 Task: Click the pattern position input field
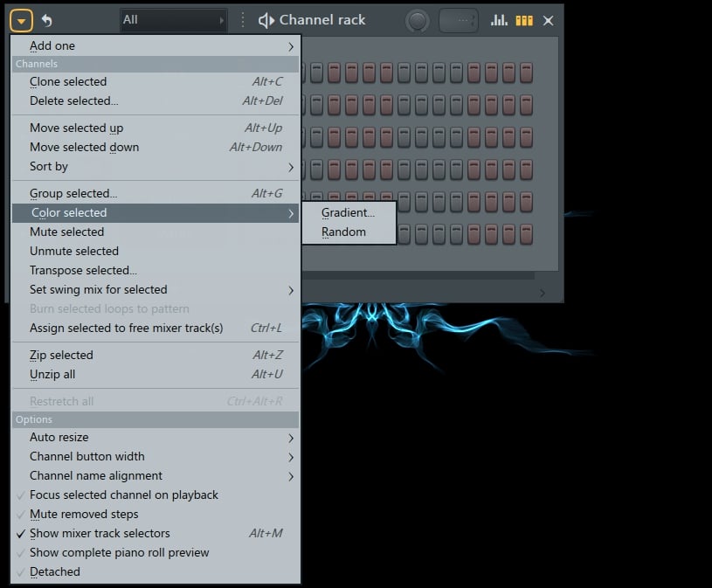[x=459, y=20]
